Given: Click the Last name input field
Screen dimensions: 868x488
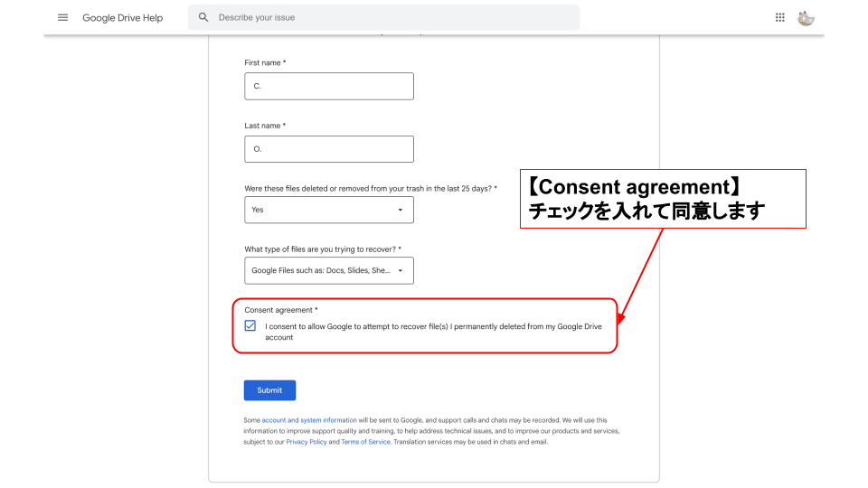Looking at the screenshot, I should point(329,149).
